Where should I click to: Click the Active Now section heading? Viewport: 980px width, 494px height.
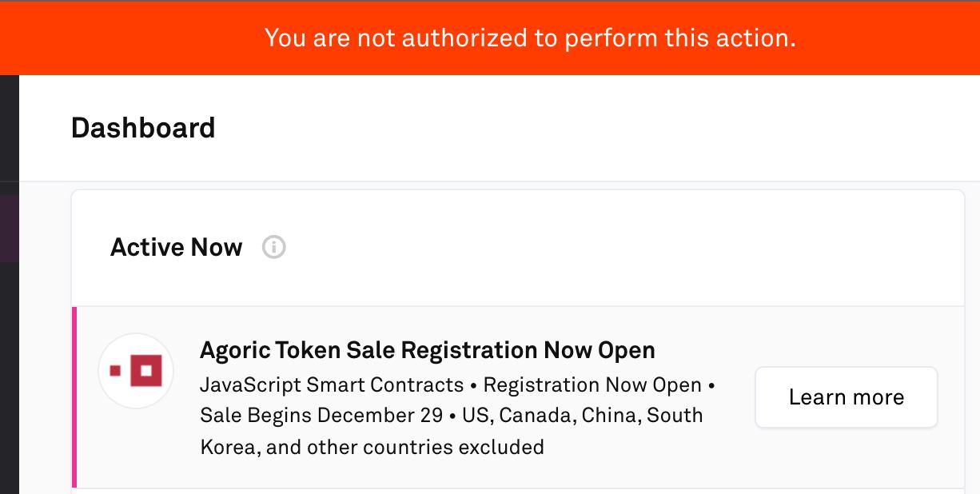177,248
